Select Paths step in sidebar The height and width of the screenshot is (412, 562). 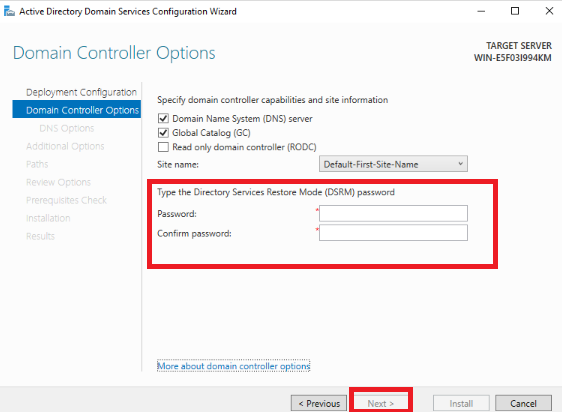coord(37,164)
